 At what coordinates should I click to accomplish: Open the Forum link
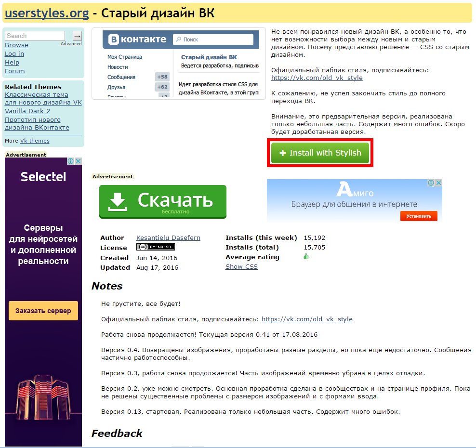(x=14, y=71)
